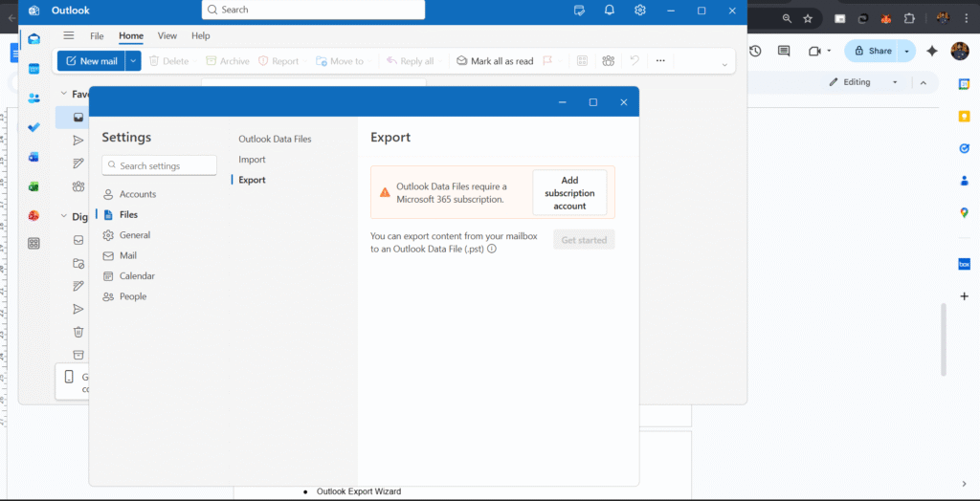Toggle the hamburger navigation pane button

pyautogui.click(x=68, y=35)
